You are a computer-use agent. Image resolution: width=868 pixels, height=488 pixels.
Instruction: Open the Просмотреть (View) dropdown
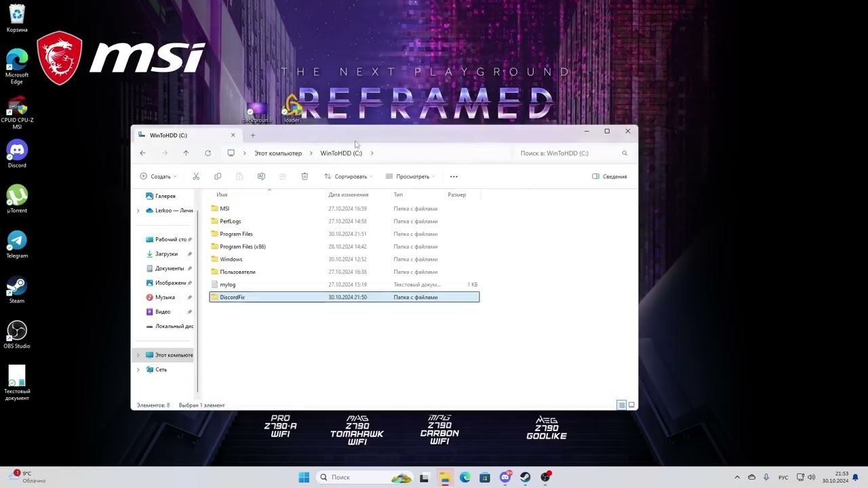pos(410,176)
